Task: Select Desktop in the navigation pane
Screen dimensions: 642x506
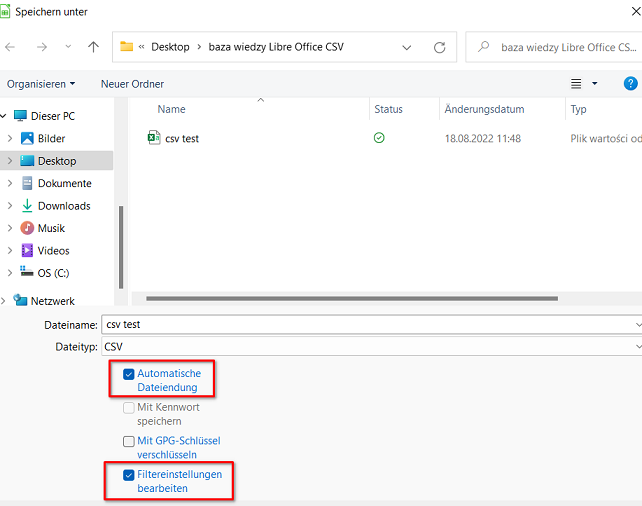Action: (x=57, y=161)
